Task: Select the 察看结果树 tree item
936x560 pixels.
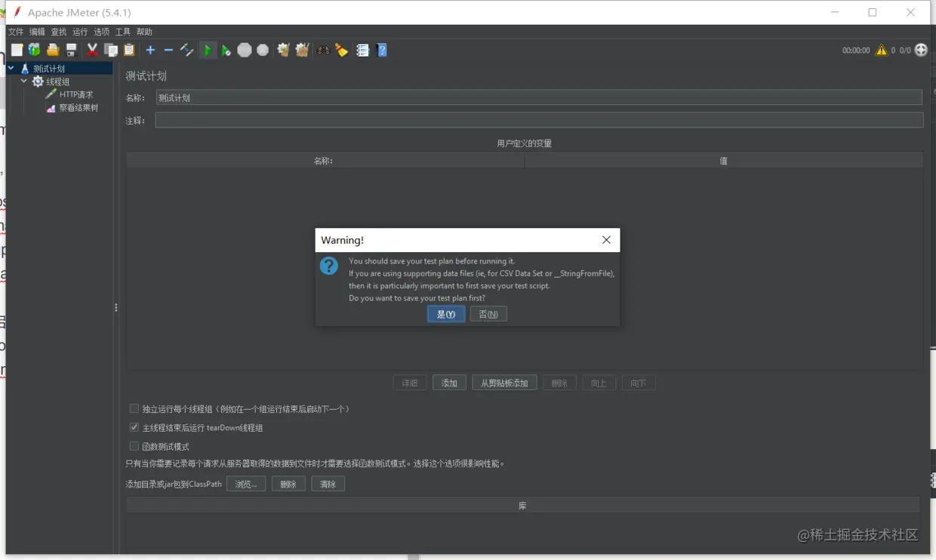Action: point(79,108)
